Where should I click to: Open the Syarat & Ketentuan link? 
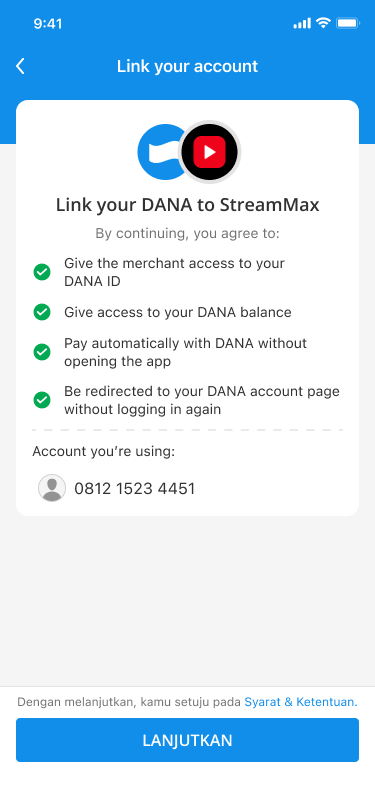(301, 702)
